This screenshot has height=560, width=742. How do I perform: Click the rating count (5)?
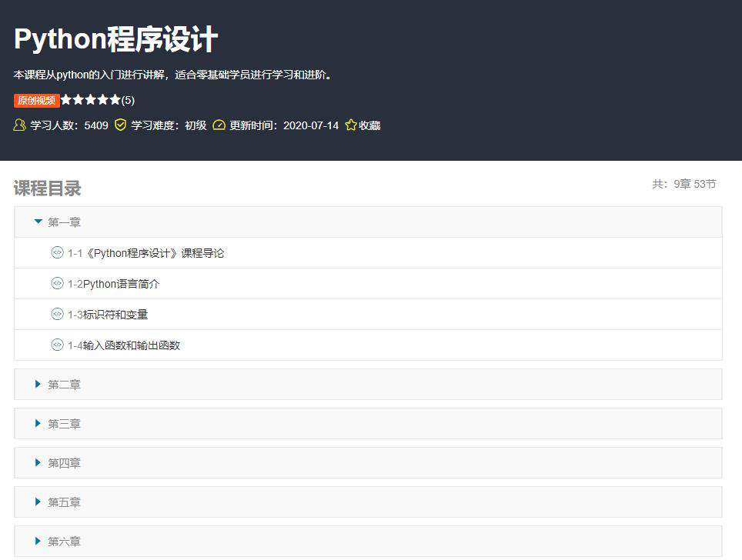tap(128, 100)
